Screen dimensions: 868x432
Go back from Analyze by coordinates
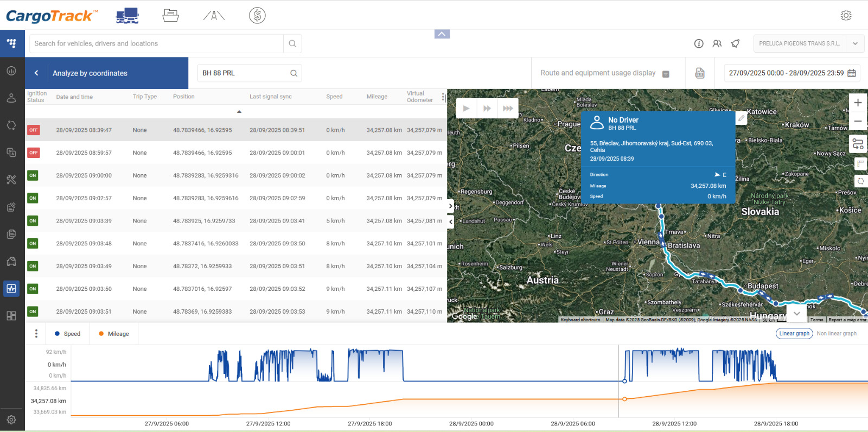tap(36, 73)
